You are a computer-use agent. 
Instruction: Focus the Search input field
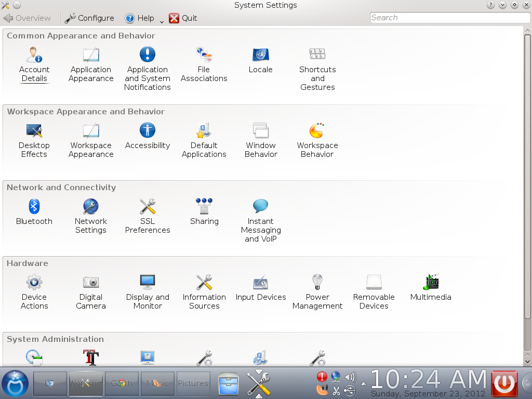click(x=450, y=18)
